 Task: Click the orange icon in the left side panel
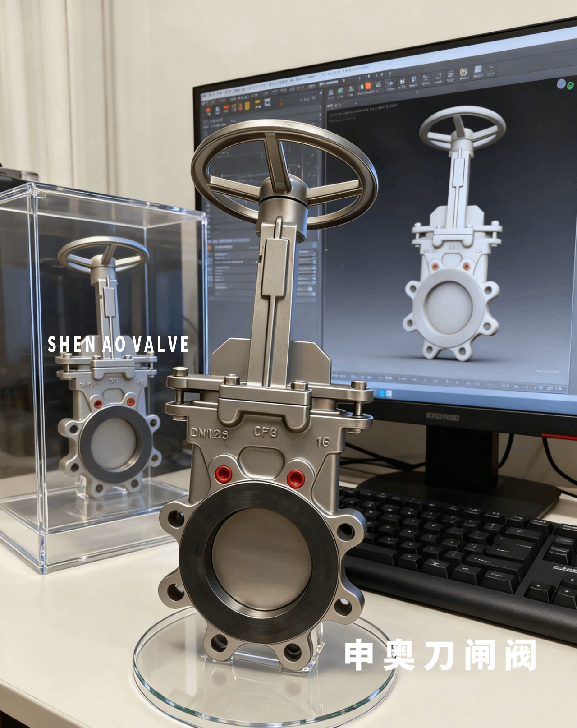(210, 248)
